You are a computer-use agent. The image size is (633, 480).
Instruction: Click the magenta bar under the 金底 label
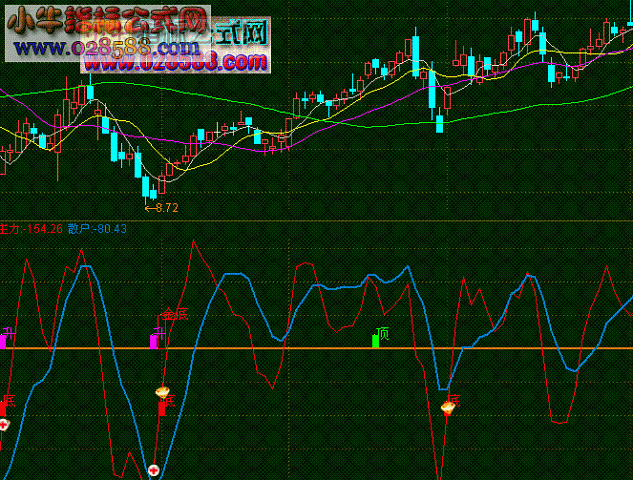[153, 341]
